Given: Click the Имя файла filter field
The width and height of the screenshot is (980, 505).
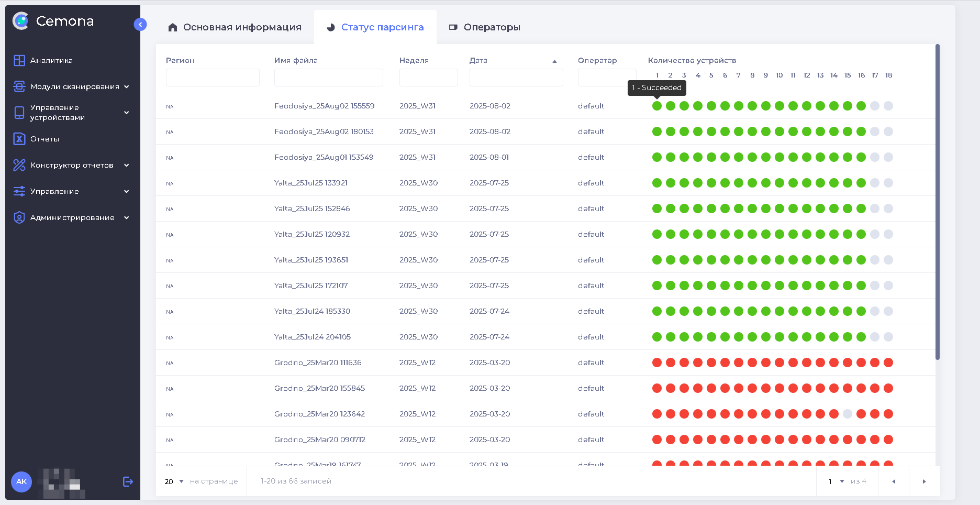Looking at the screenshot, I should pos(328,78).
